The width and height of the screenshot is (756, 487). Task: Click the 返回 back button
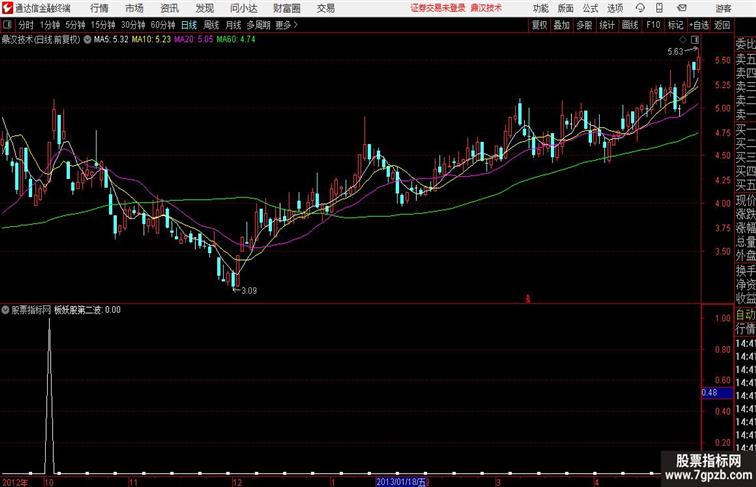pos(722,25)
